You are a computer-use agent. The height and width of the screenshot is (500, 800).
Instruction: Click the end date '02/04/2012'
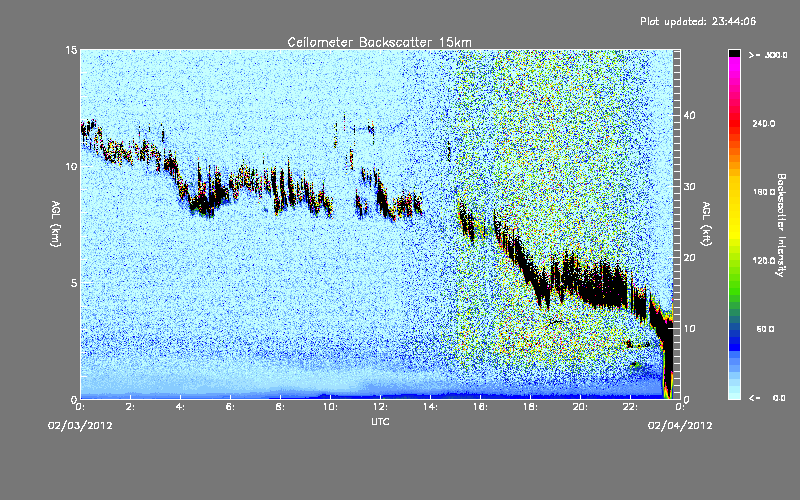[680, 425]
